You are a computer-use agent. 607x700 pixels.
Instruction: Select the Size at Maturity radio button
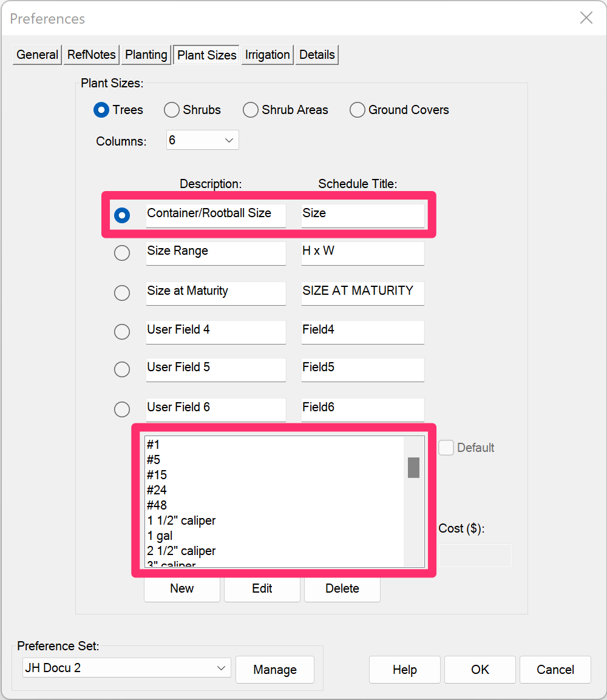tap(122, 293)
